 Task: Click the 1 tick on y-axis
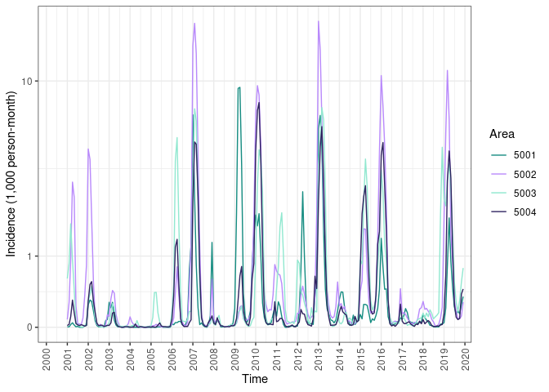tap(29, 256)
